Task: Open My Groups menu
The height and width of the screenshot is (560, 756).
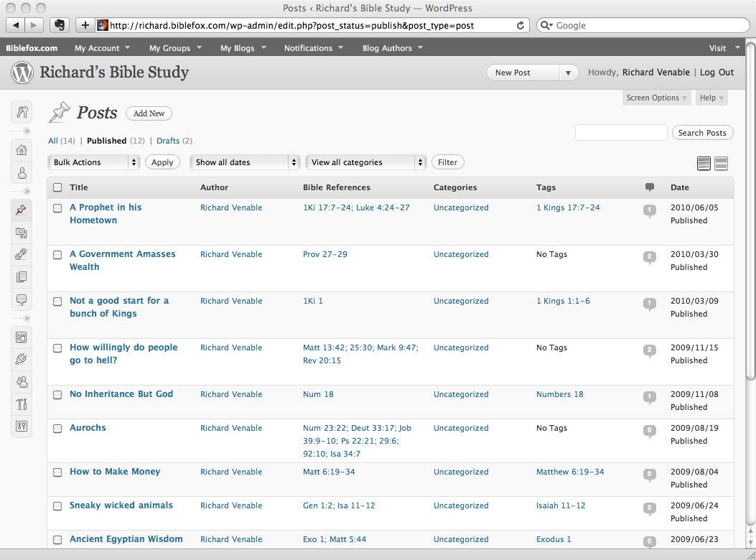Action: pos(175,48)
